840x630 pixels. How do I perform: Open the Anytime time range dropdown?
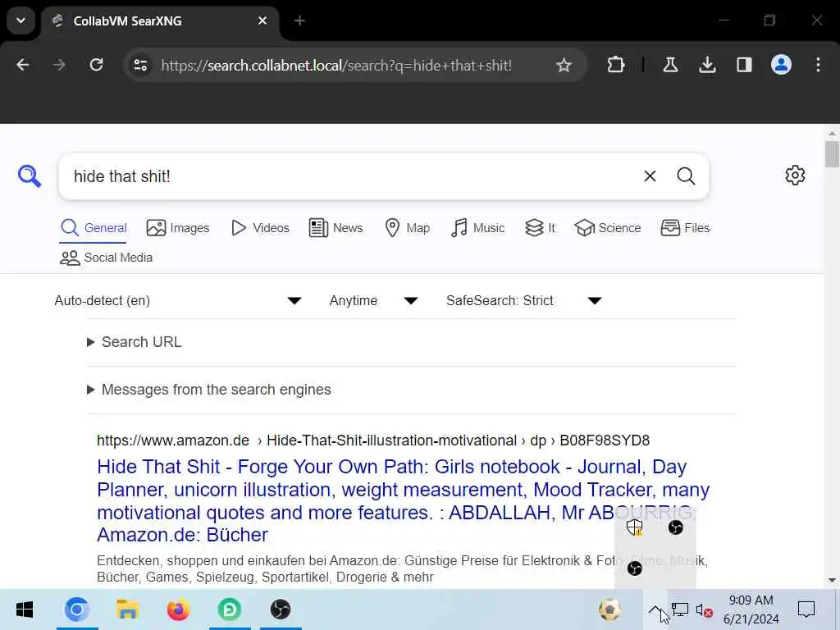coord(373,300)
